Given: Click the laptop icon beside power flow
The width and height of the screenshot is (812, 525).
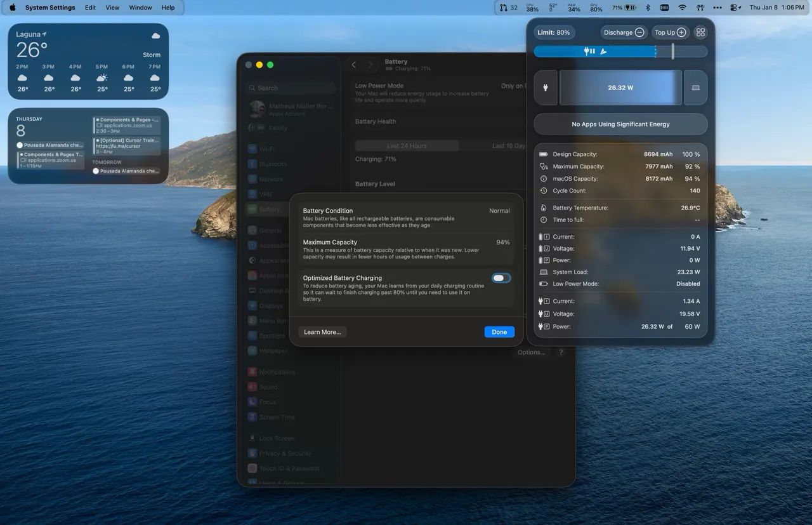Looking at the screenshot, I should (695, 88).
